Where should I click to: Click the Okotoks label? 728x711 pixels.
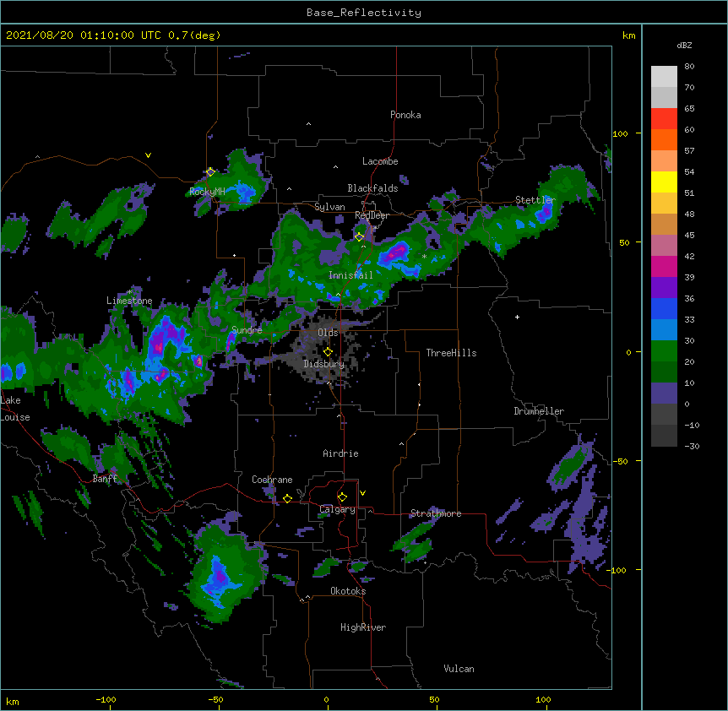tap(348, 591)
